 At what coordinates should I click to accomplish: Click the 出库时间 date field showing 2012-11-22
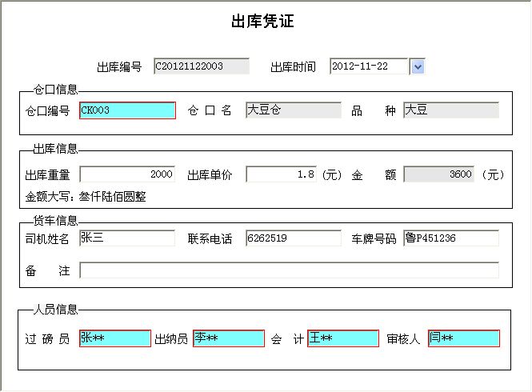(x=368, y=66)
